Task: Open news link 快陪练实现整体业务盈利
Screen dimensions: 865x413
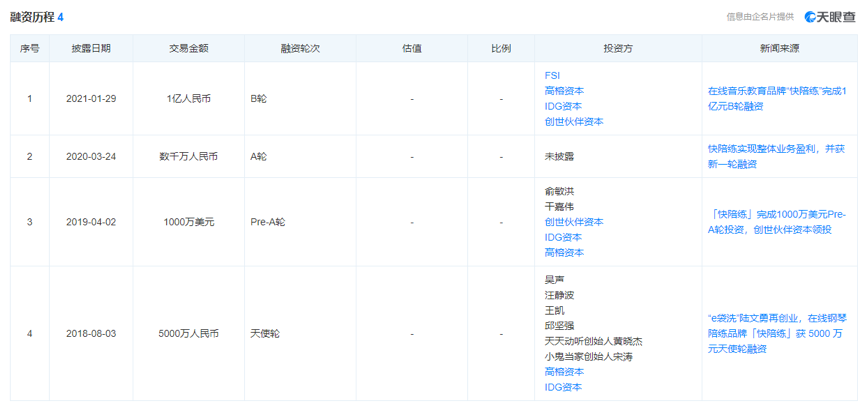Action: click(x=776, y=157)
